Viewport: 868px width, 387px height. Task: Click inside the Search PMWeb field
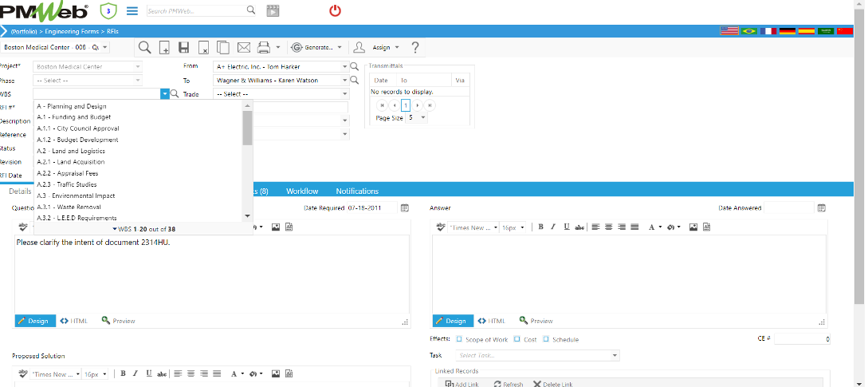(x=195, y=10)
